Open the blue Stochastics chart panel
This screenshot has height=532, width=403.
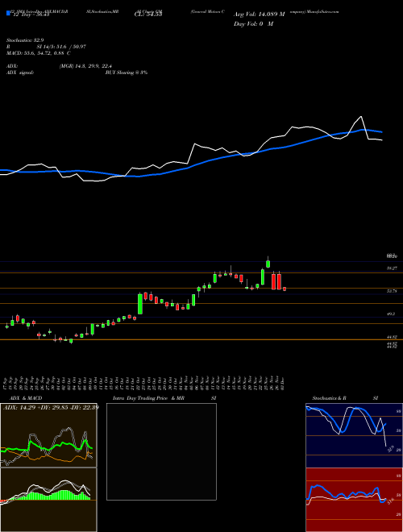tap(354, 435)
